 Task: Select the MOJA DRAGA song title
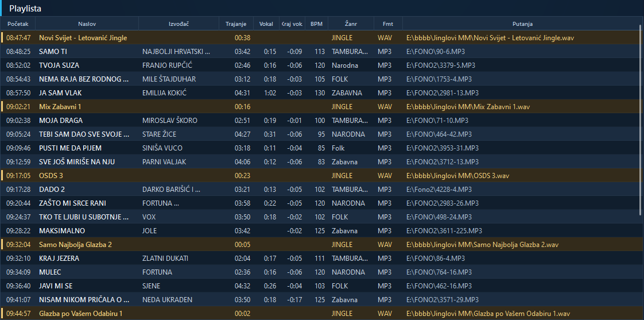pos(61,121)
